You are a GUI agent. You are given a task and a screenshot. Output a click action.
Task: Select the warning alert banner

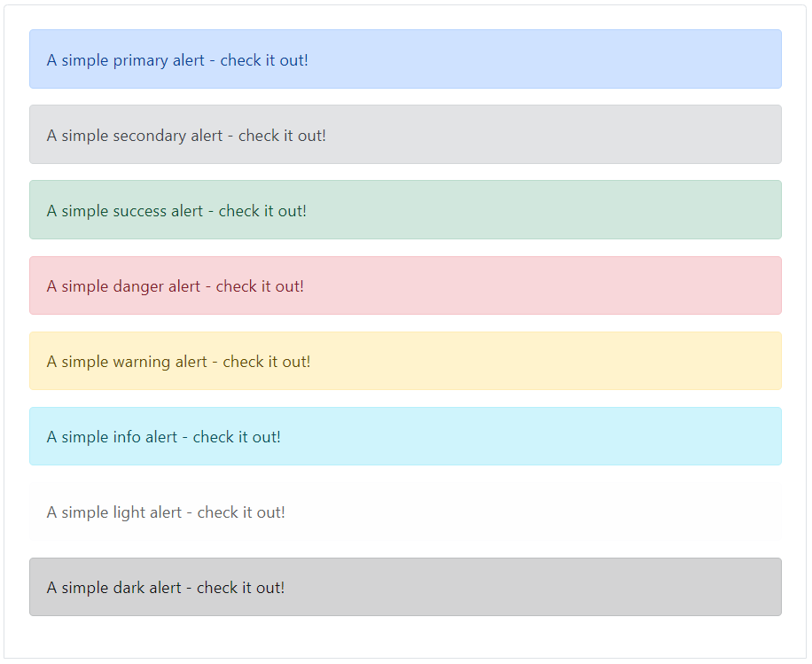point(406,360)
